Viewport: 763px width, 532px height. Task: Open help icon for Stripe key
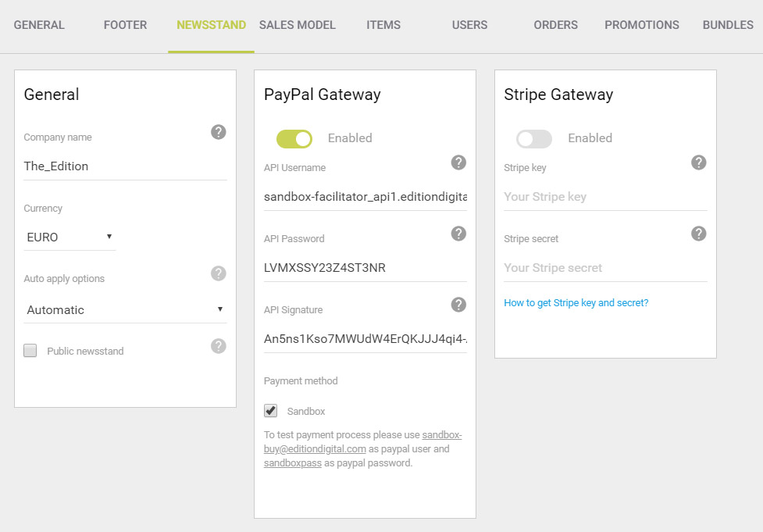tap(699, 162)
